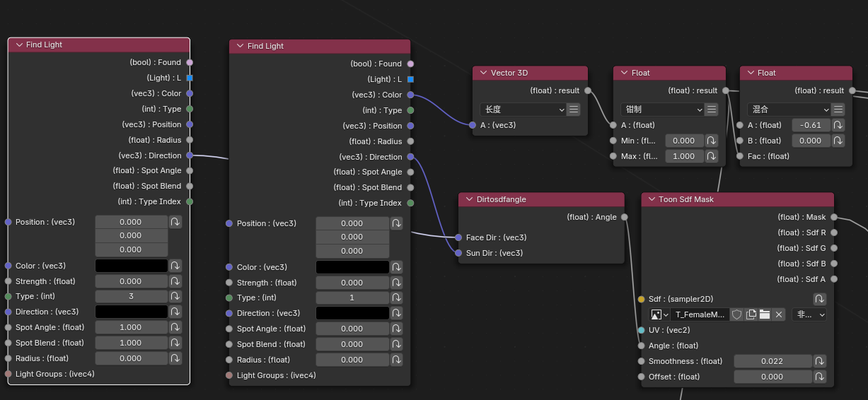The image size is (868, 400).
Task: Click the Light Groups input socket on second Find Light
Action: tap(229, 375)
